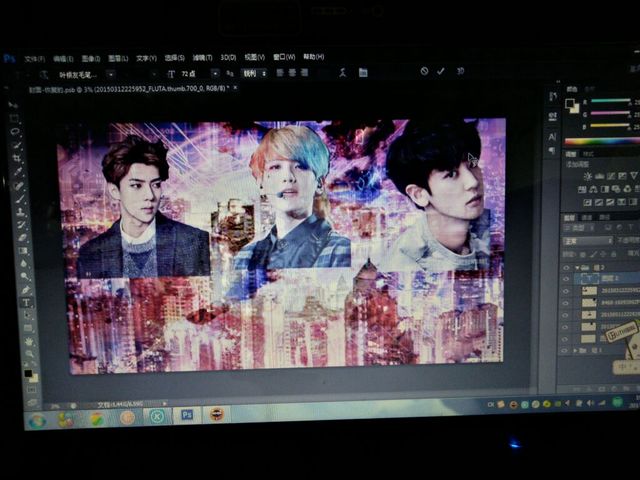Hide the selected text layer
Image resolution: width=640 pixels, height=480 pixels.
pos(566,279)
